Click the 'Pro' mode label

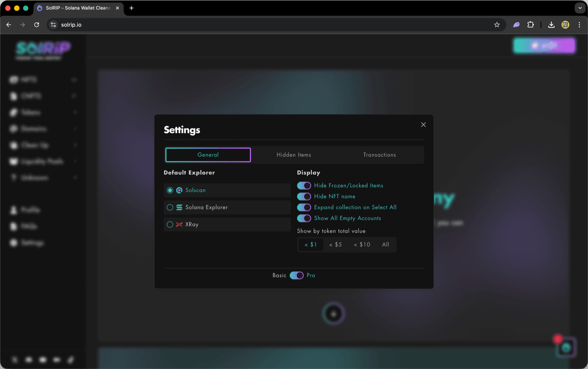point(311,275)
